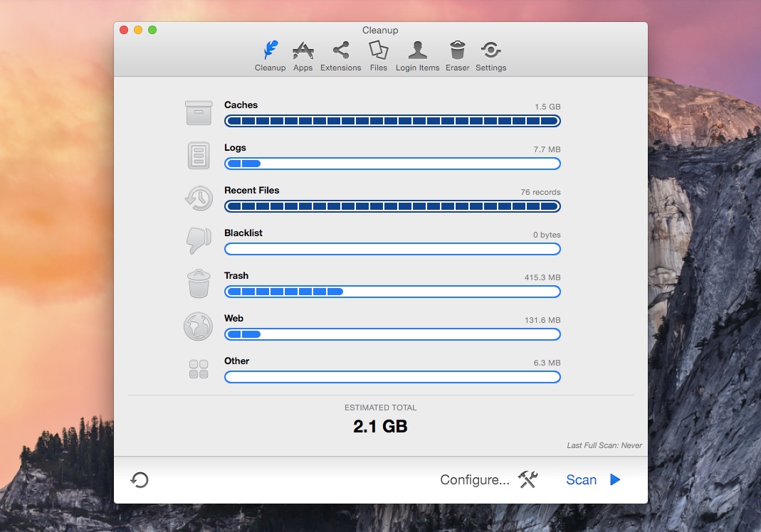Select the Other label

point(236,361)
